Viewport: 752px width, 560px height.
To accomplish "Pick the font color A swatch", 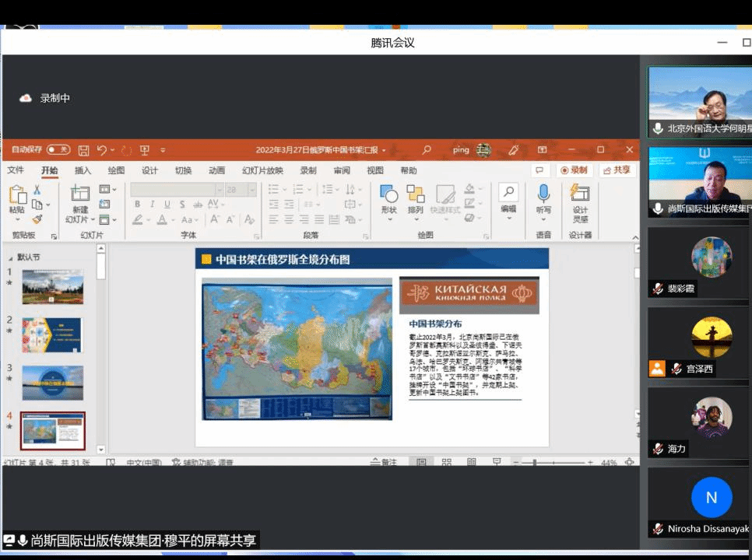I will [162, 220].
